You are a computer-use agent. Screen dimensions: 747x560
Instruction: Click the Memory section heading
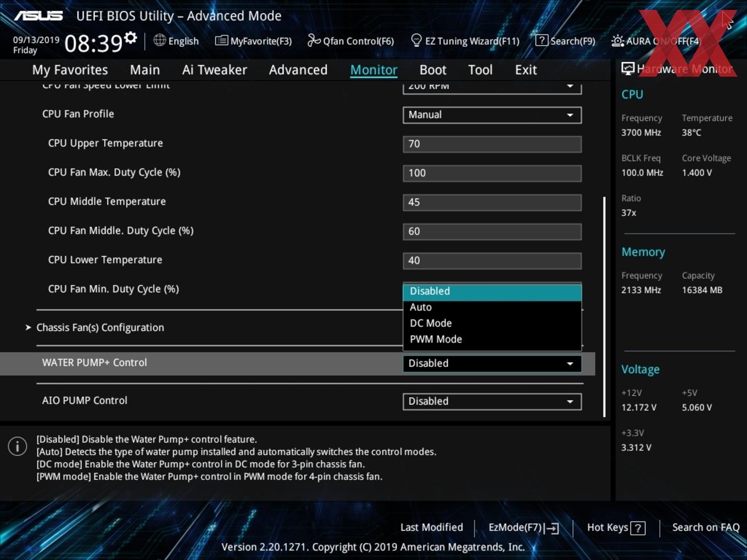click(x=643, y=252)
